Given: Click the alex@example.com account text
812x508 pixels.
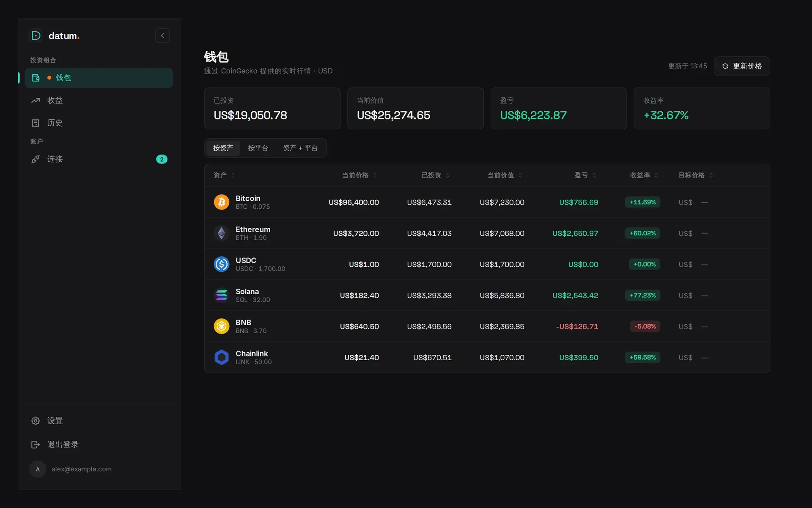Looking at the screenshot, I should [x=82, y=469].
